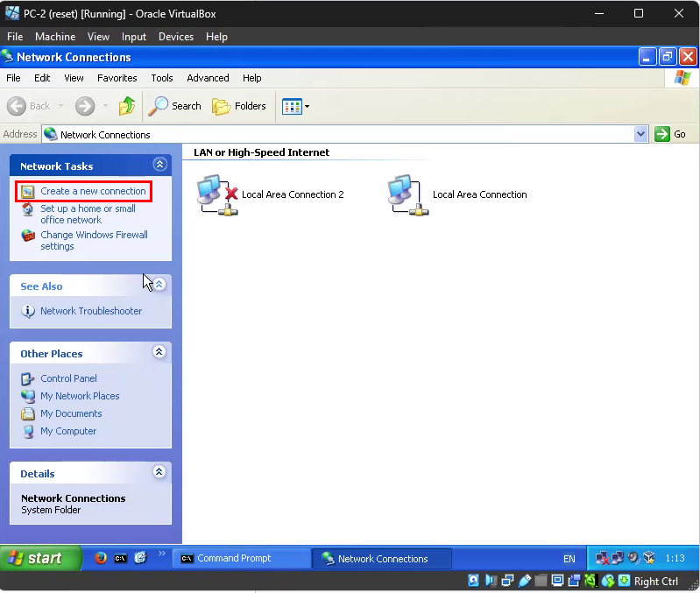700x593 pixels.
Task: Open the VirtualBox View menu
Action: (x=98, y=37)
